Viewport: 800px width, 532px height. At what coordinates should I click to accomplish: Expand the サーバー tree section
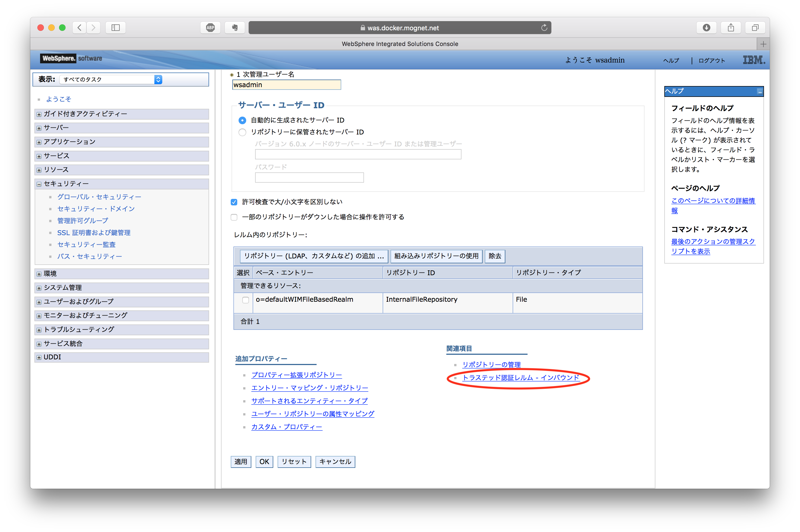38,128
